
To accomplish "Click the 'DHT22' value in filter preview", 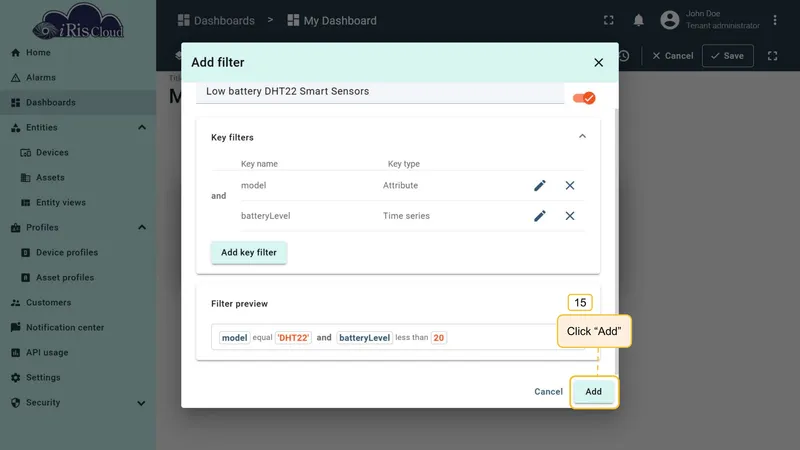I will tap(293, 338).
